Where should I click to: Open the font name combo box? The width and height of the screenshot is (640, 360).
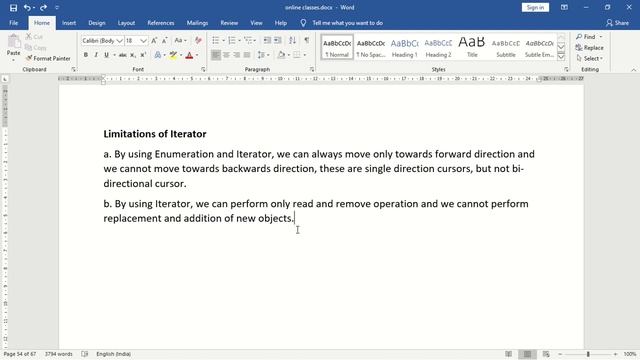102,40
